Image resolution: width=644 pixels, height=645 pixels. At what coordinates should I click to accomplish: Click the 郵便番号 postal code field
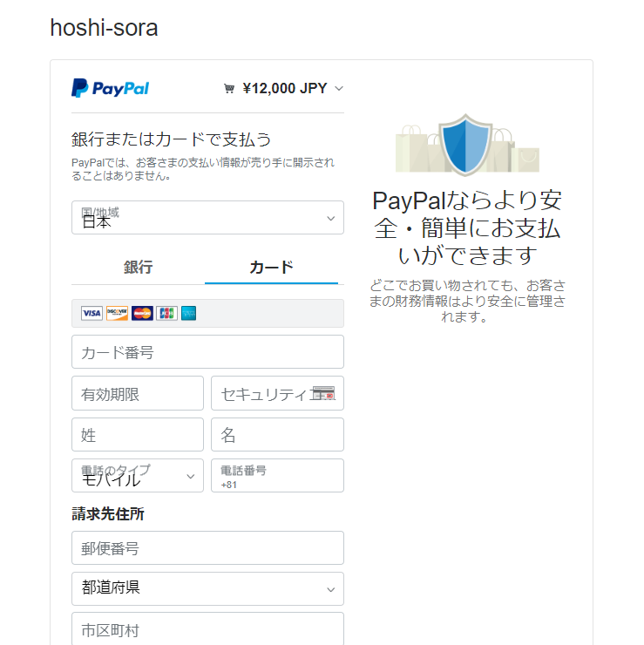(207, 548)
